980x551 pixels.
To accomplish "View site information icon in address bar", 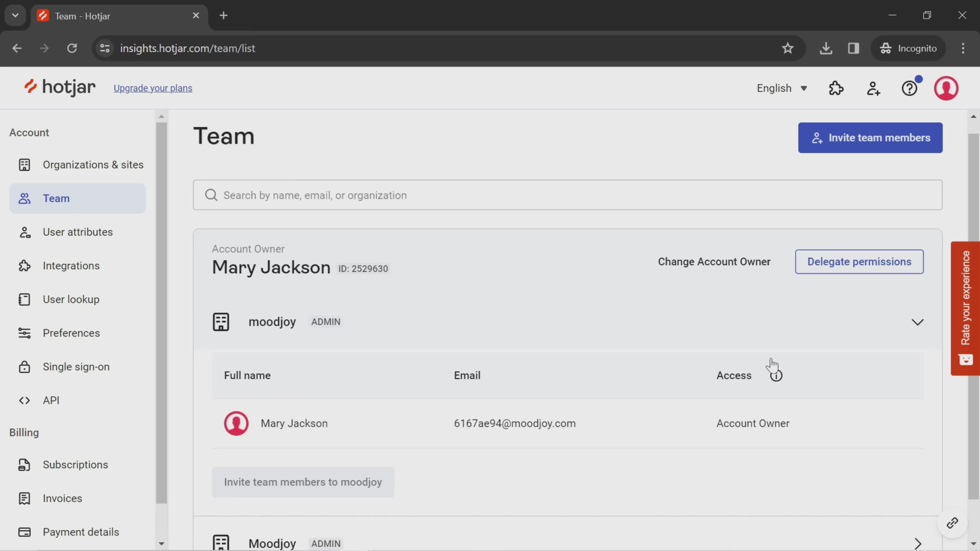I will coord(105,48).
